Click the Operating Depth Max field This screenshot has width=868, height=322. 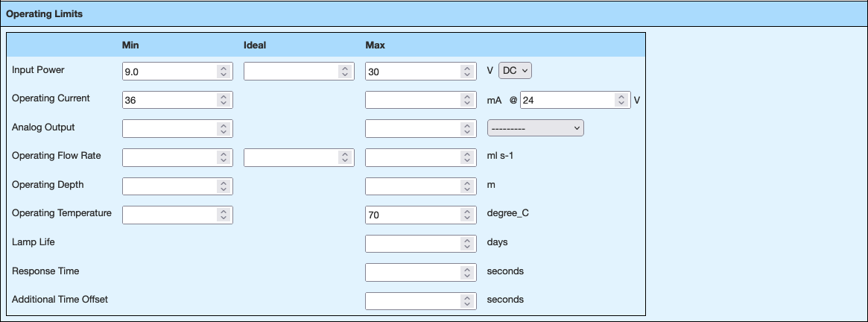(412, 186)
